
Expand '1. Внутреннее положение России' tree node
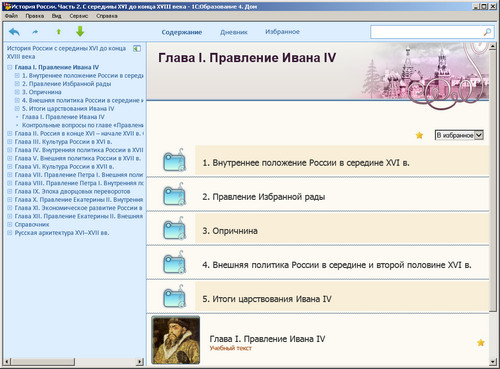click(17, 75)
